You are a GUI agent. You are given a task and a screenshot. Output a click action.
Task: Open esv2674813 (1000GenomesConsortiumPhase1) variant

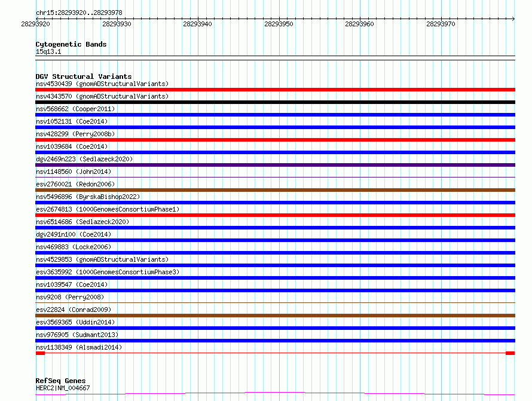coord(108,209)
